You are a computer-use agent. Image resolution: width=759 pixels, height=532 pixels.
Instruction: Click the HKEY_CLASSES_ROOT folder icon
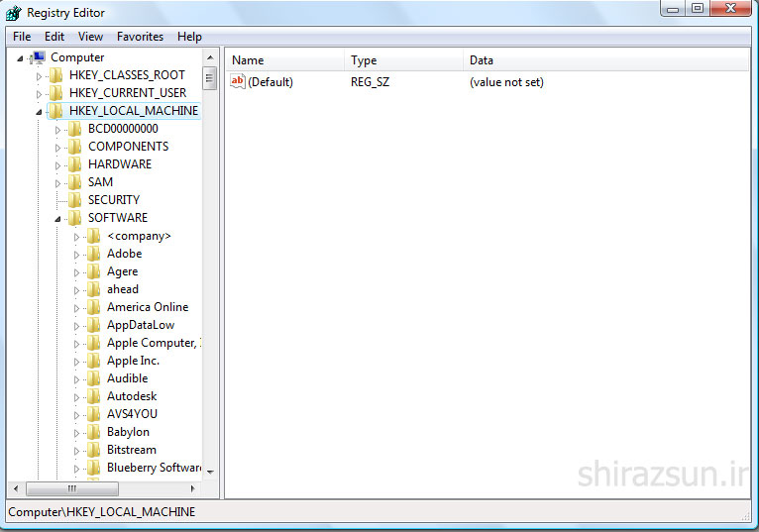56,75
